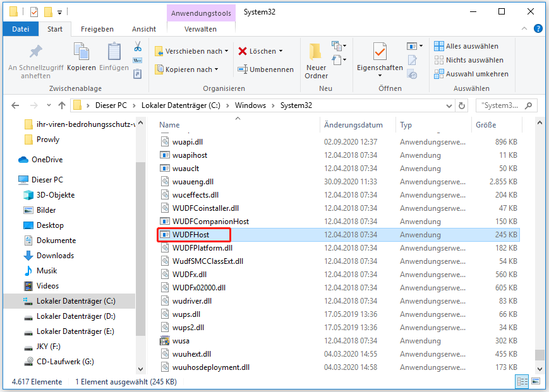Click the edit file icon in Öffnen group
Image resolution: width=549 pixels, height=392 pixels.
pyautogui.click(x=413, y=60)
